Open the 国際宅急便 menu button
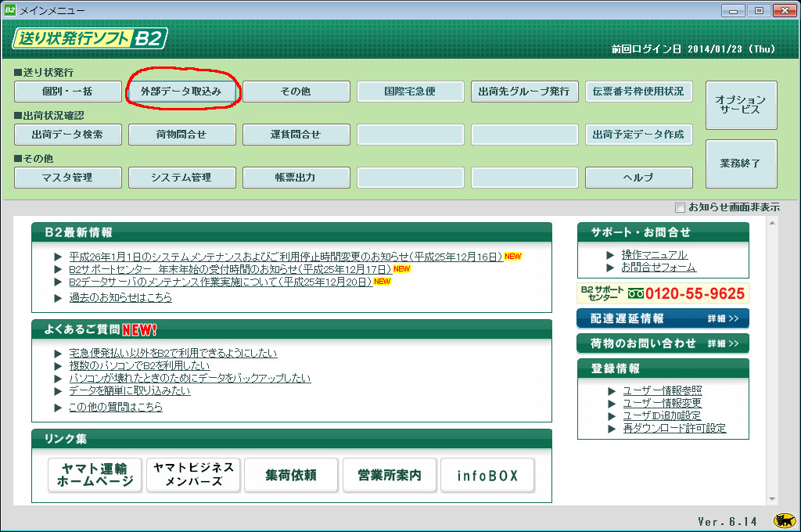 pyautogui.click(x=410, y=92)
